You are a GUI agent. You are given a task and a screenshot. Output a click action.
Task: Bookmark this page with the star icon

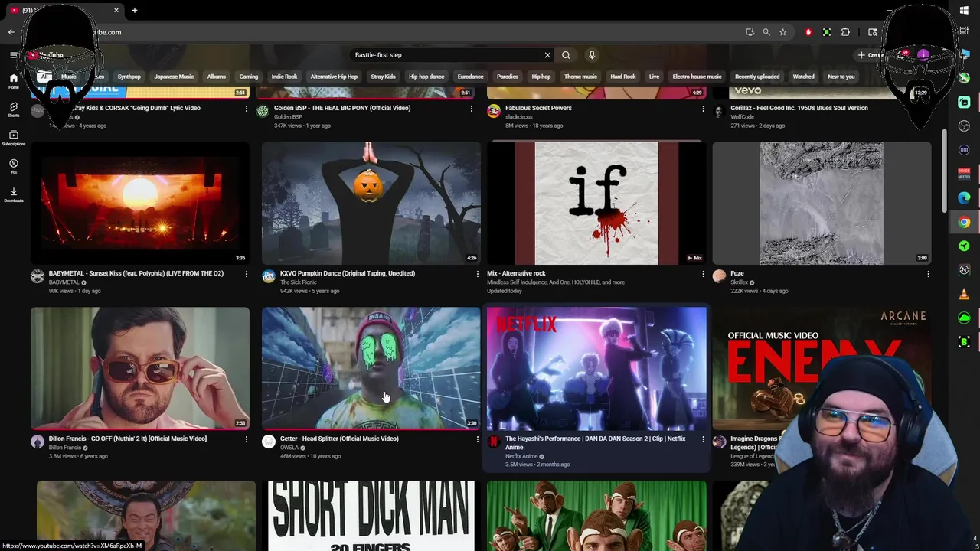(782, 32)
